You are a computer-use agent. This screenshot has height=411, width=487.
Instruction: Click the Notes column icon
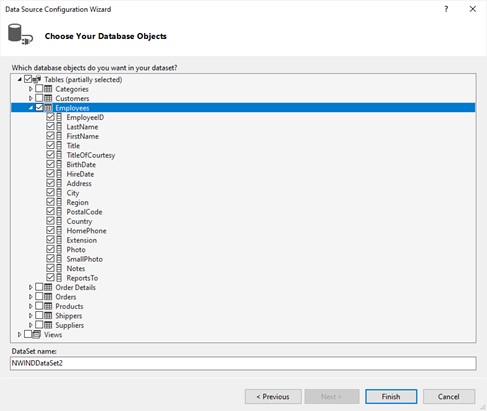(59, 268)
